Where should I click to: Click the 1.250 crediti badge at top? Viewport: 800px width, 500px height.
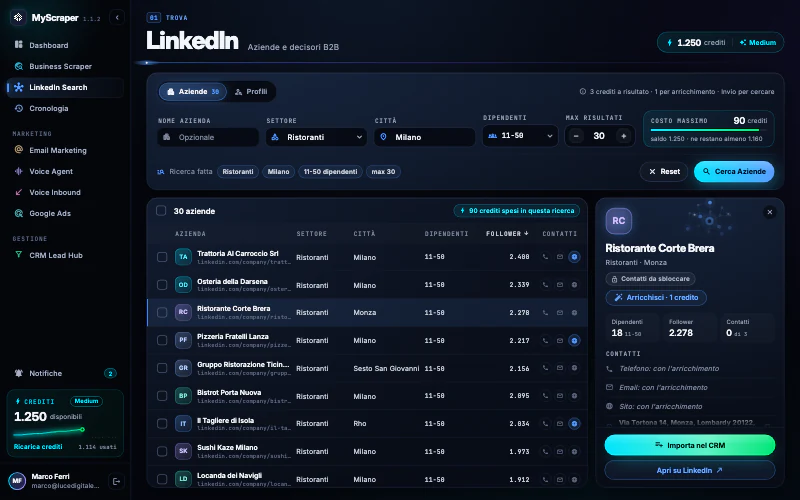tap(696, 43)
